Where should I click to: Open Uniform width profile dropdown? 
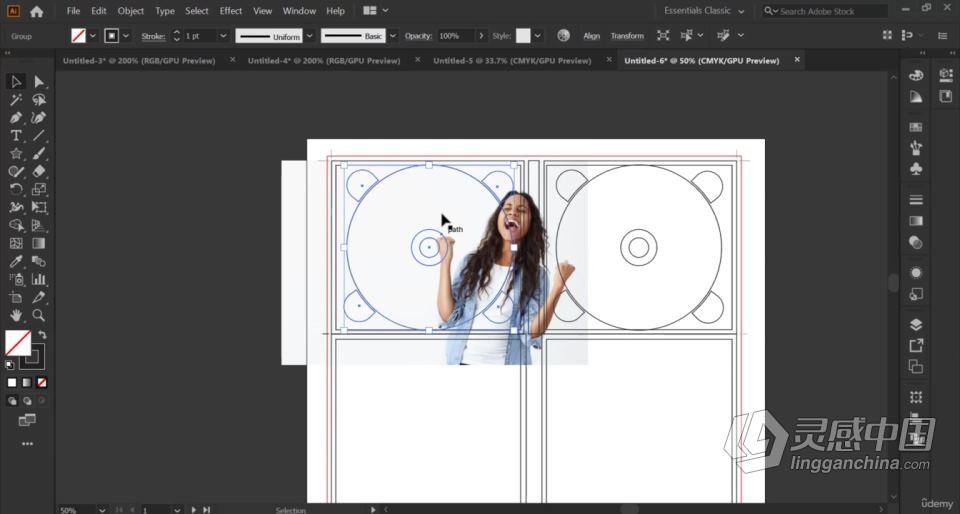pos(310,35)
